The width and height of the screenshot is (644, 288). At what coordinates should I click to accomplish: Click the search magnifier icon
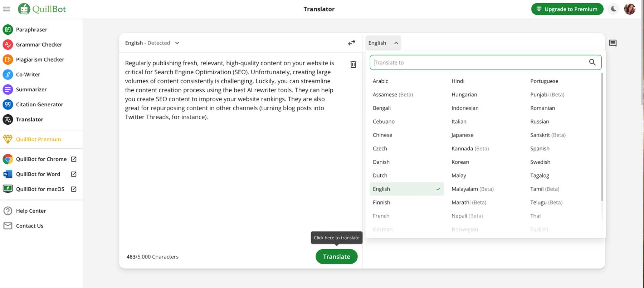point(592,62)
